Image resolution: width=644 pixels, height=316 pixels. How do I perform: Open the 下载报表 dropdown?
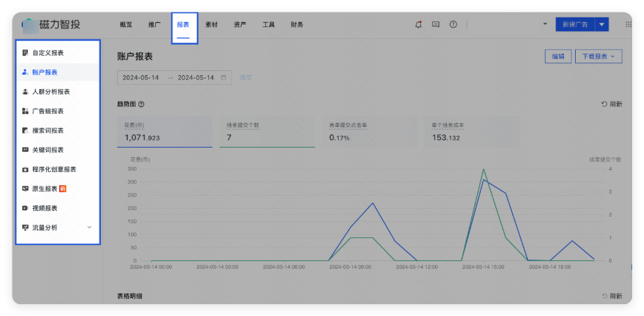tap(599, 56)
